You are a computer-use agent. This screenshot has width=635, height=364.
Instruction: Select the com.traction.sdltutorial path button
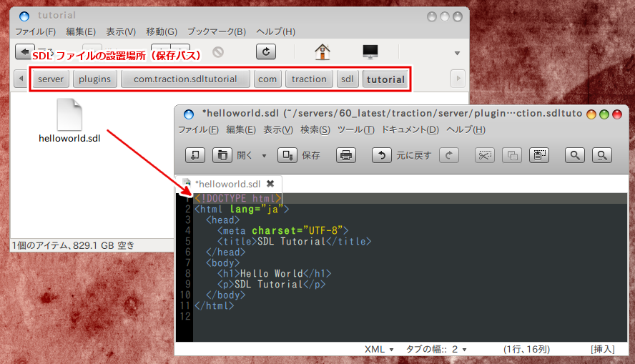coord(185,79)
